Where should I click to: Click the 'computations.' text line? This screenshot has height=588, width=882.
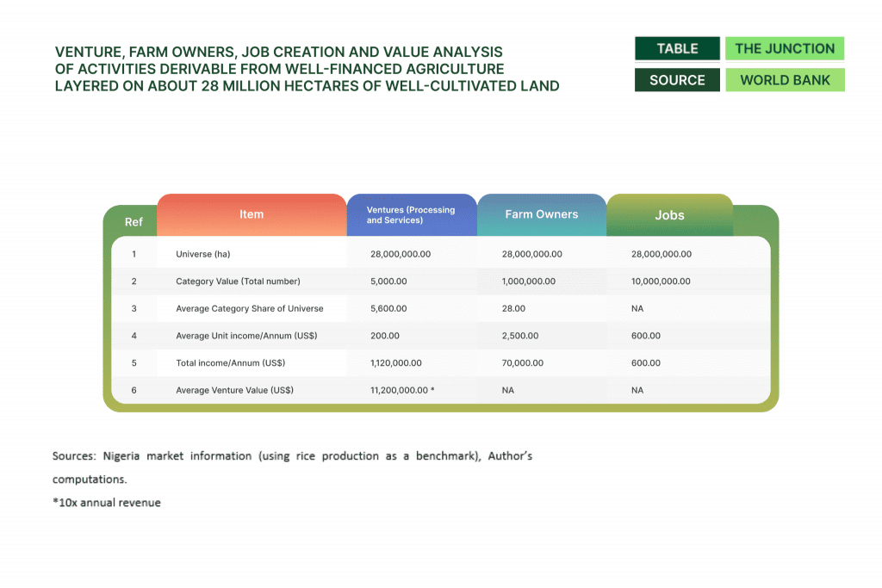pyautogui.click(x=90, y=480)
